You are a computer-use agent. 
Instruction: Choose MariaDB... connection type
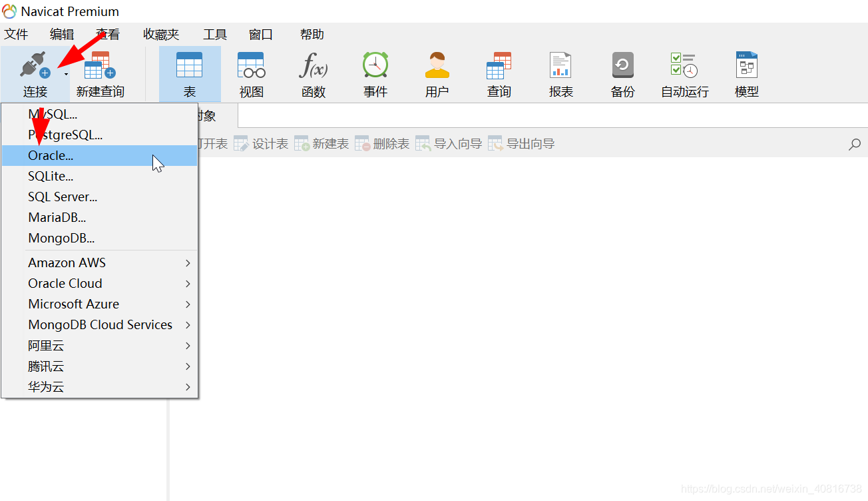pos(99,217)
